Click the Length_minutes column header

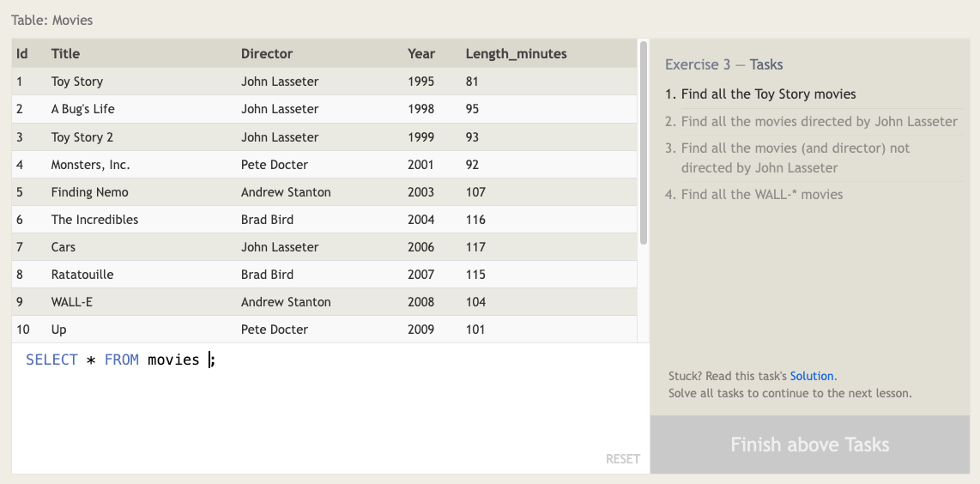[517, 54]
